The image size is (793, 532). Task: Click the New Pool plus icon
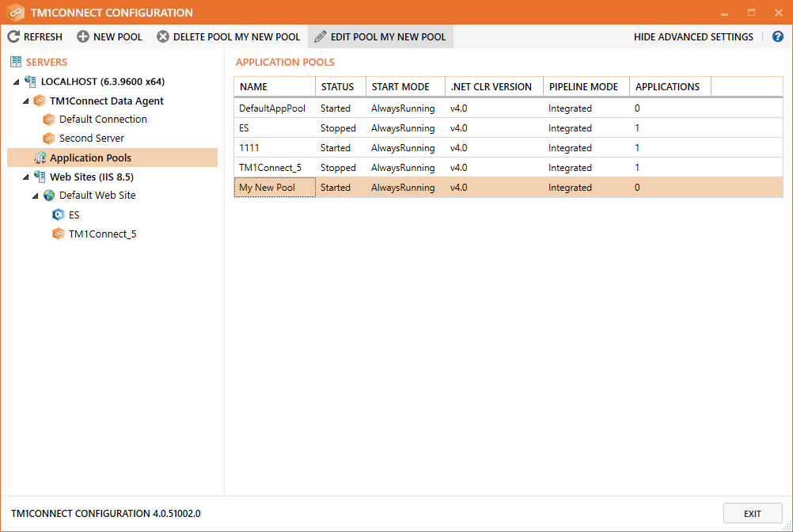(83, 36)
